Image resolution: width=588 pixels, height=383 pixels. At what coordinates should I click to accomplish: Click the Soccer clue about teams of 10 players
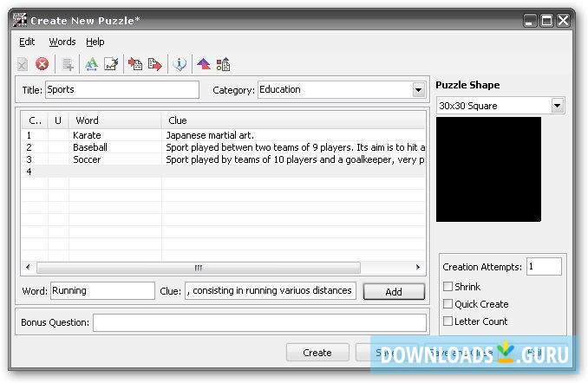(x=295, y=159)
